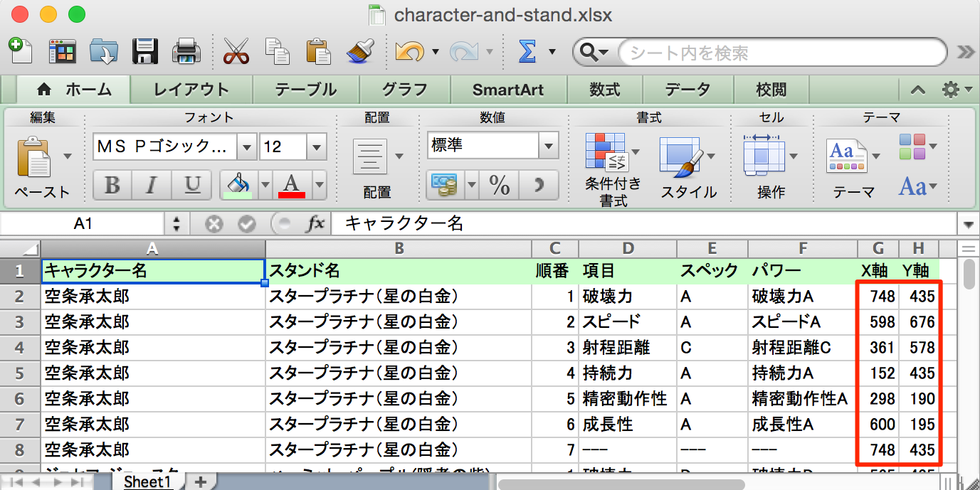Open the 校閲 review tab

771,90
